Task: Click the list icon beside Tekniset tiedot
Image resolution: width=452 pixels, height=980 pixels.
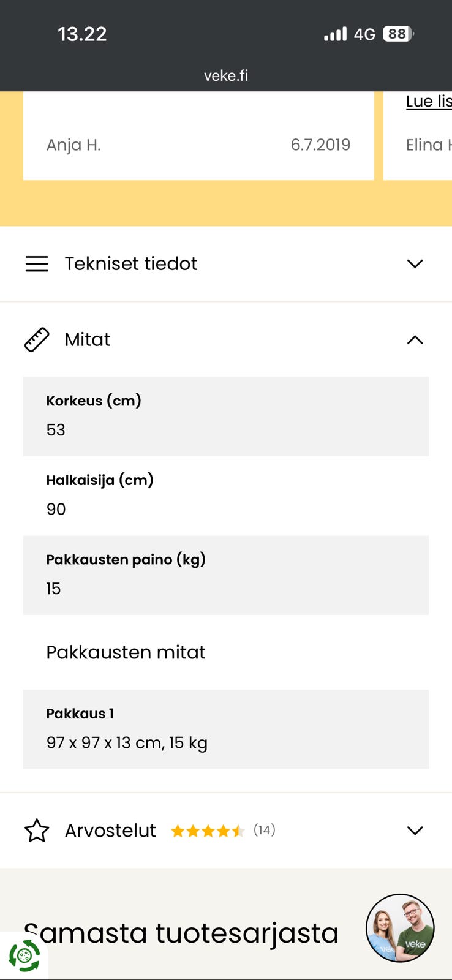Action: point(37,263)
